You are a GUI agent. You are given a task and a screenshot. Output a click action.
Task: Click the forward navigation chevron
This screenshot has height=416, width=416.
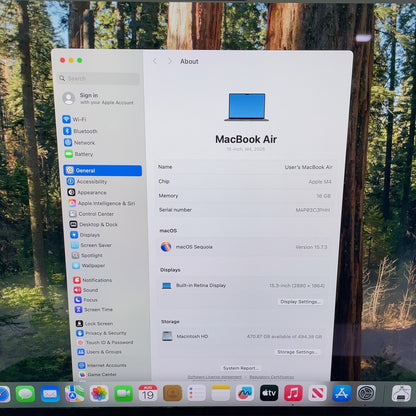click(x=170, y=61)
